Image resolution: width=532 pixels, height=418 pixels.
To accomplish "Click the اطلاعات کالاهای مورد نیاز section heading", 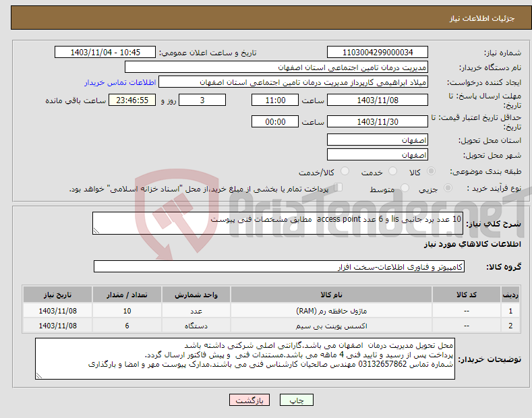I will pos(472,244).
